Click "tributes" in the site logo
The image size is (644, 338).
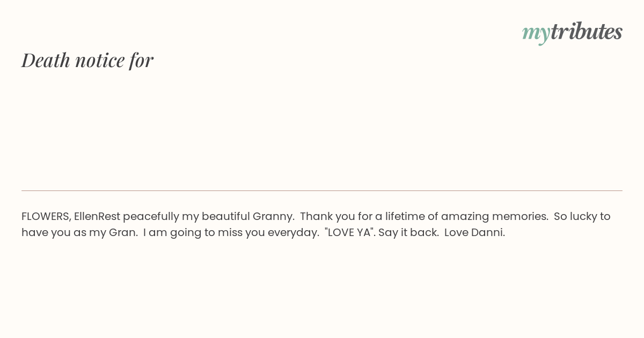pos(587,32)
